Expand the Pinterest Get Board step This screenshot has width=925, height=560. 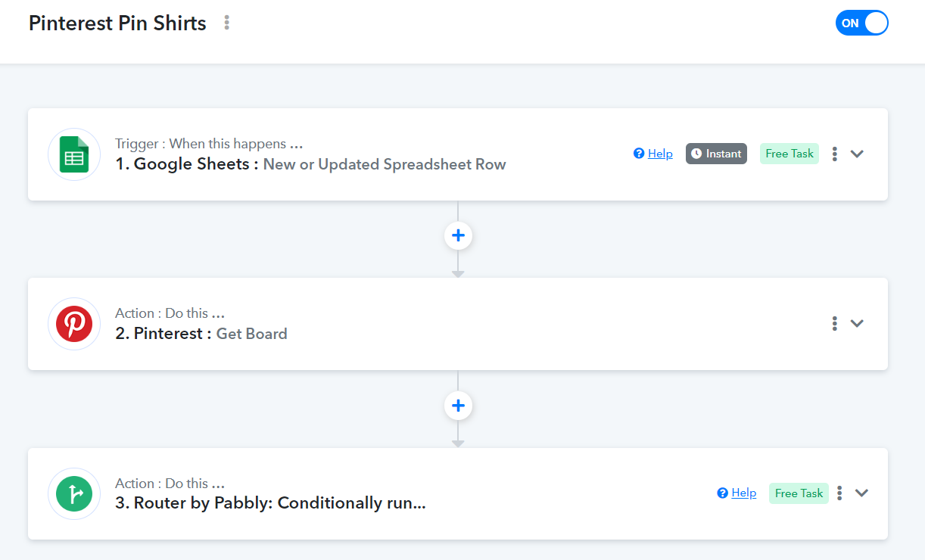[857, 323]
